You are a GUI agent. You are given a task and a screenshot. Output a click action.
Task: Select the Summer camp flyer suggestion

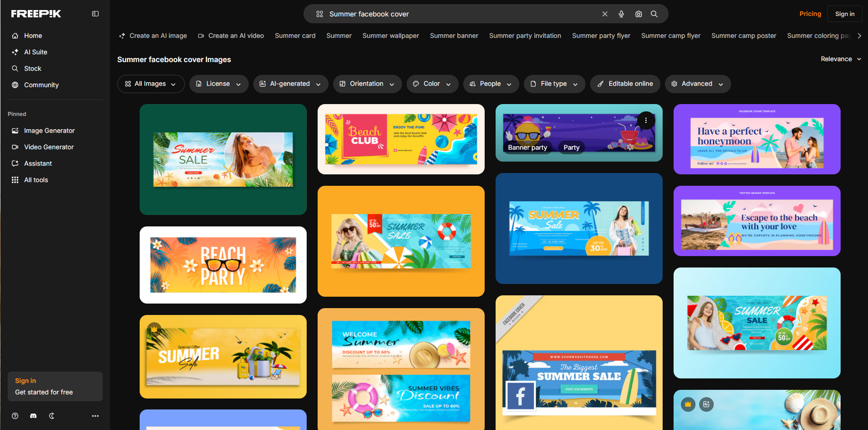pos(671,36)
